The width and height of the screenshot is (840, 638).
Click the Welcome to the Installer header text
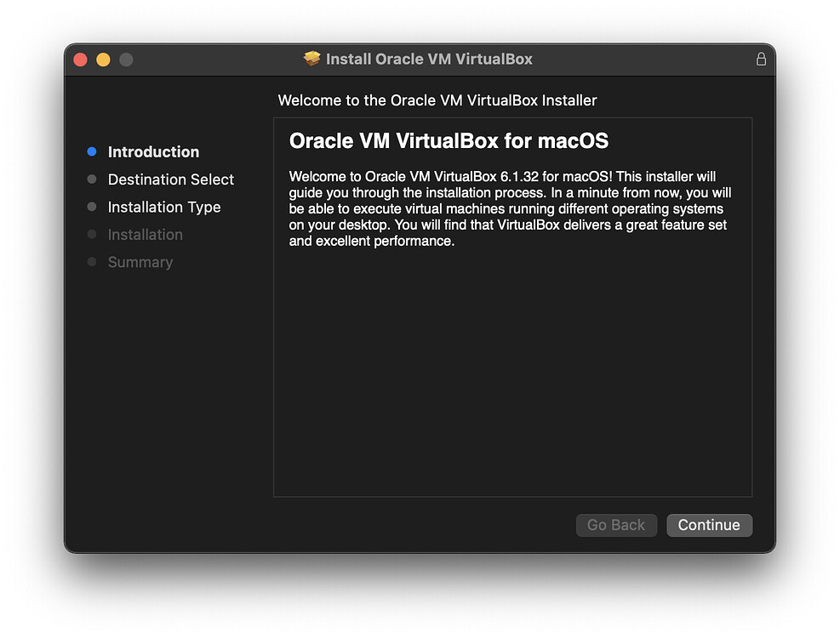click(438, 100)
